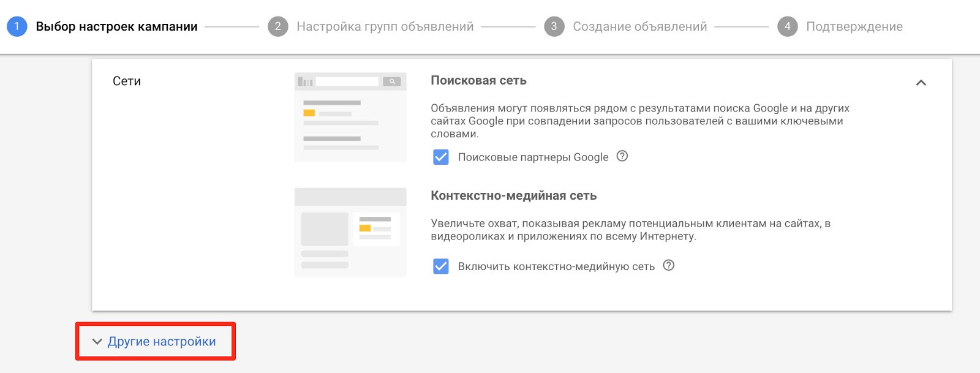Click the Контекстно-медийная сеть heading
Screen dimensions: 980x373
tap(513, 195)
